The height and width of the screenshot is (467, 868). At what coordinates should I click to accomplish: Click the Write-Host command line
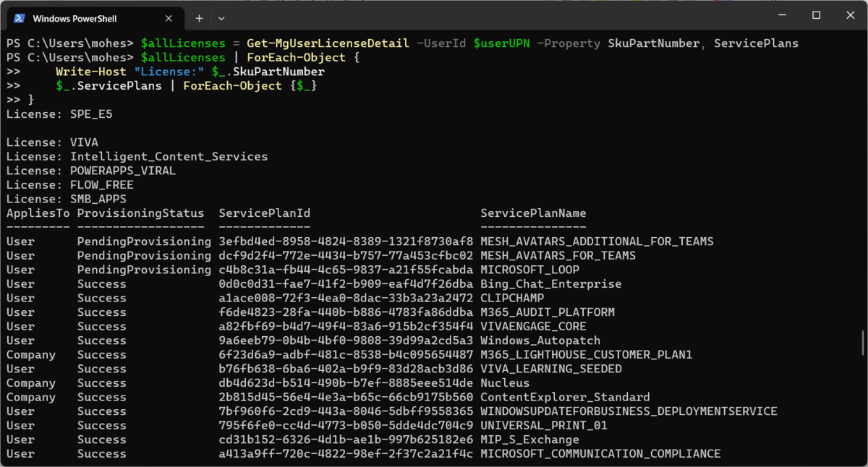pyautogui.click(x=190, y=72)
